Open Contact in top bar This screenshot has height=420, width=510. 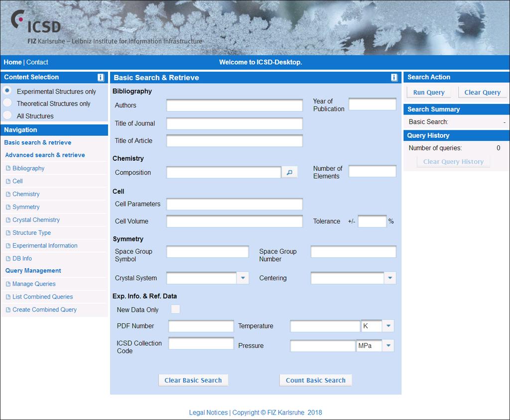(37, 62)
